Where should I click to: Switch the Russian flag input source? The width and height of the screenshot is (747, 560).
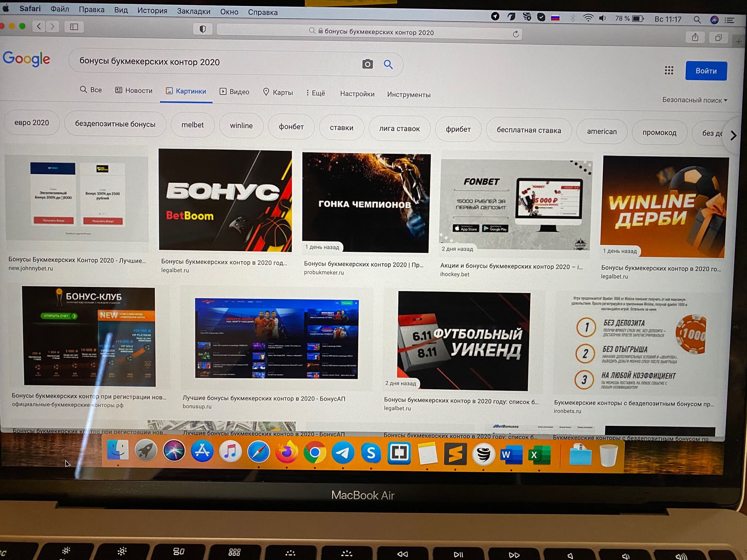pos(555,17)
